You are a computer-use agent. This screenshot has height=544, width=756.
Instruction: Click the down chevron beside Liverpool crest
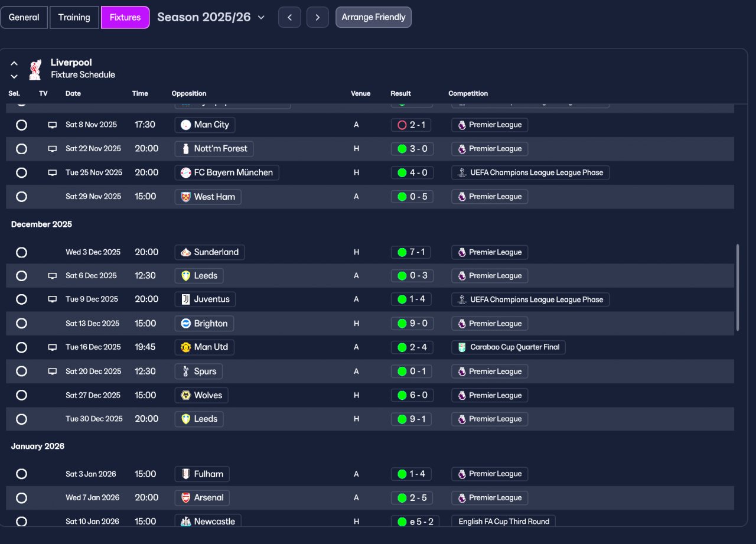click(x=14, y=76)
